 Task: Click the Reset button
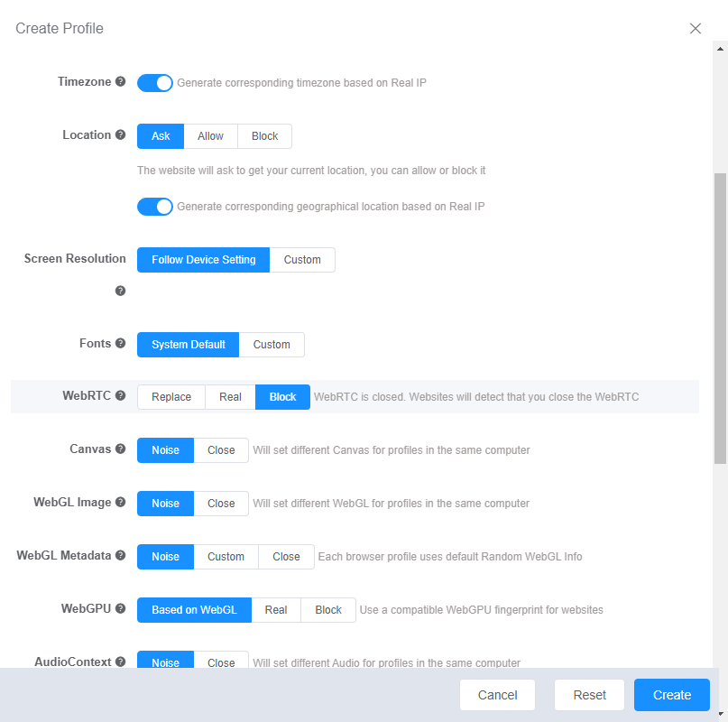point(590,695)
